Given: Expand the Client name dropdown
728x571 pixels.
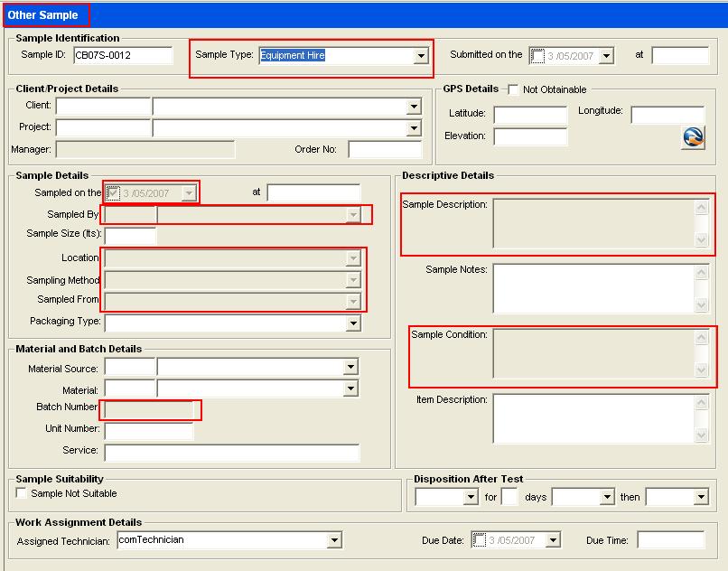Looking at the screenshot, I should (413, 107).
